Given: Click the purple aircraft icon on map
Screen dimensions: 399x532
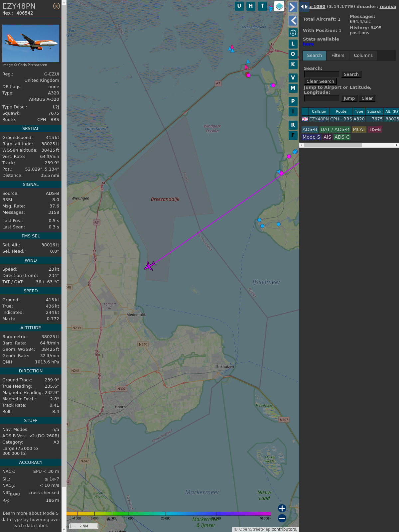Looking at the screenshot, I should [150, 266].
